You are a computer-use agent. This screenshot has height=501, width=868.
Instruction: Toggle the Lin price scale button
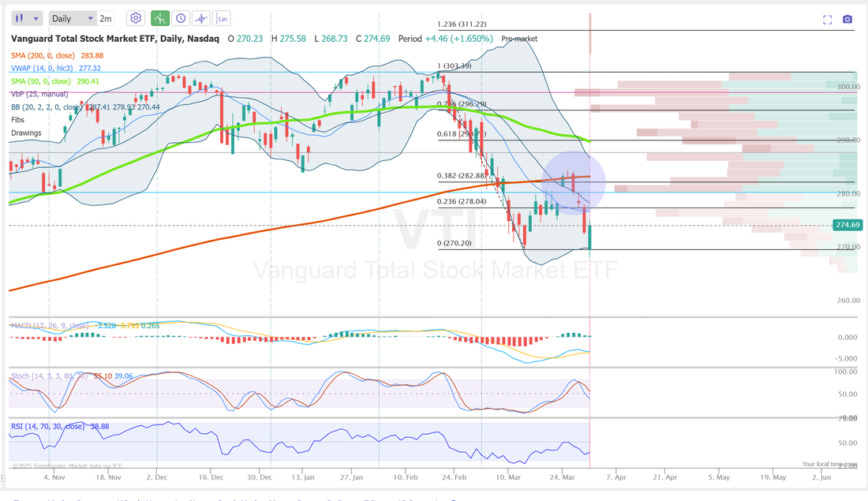click(222, 18)
